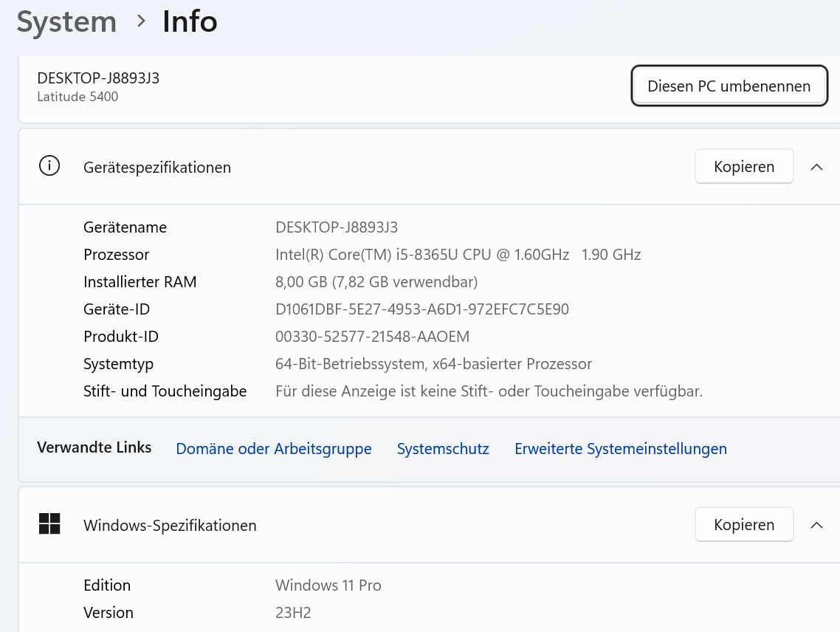Click the breadcrumb arrow between System and Info
Screen dimensions: 840x632
(140, 21)
